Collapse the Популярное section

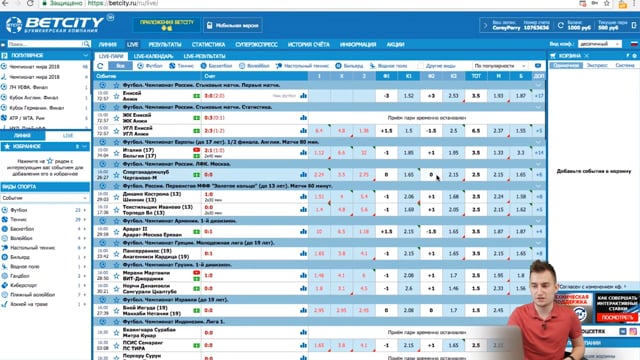(85, 56)
